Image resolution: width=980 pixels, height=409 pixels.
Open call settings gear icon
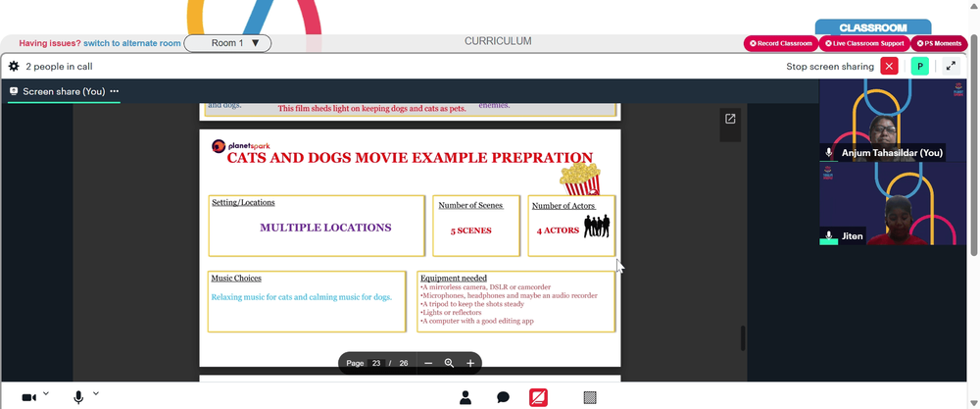14,67
